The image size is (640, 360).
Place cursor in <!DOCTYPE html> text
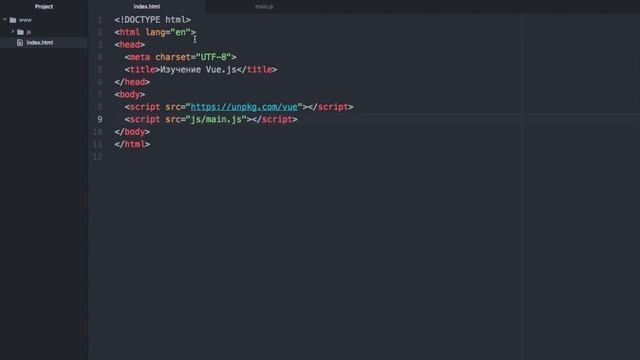pyautogui.click(x=153, y=20)
